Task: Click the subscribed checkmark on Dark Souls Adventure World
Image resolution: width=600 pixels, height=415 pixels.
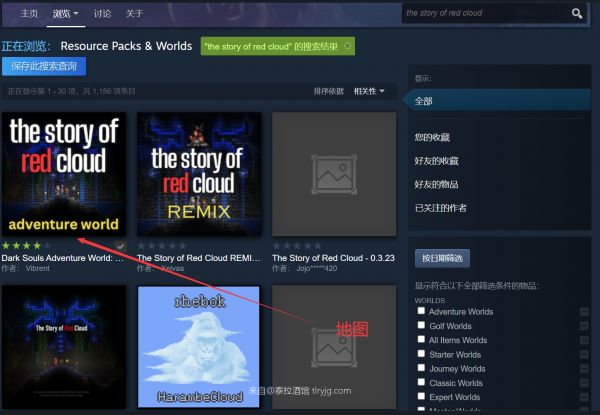Action: [x=121, y=246]
